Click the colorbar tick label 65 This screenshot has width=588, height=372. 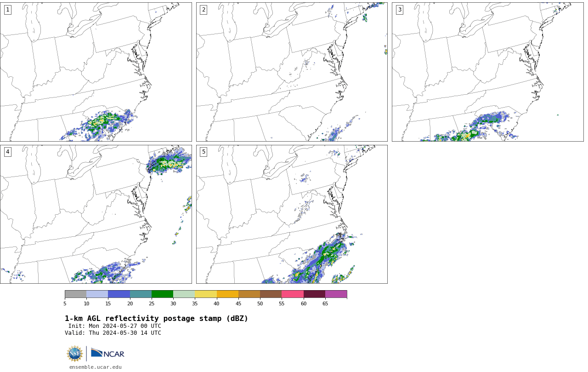pyautogui.click(x=325, y=303)
